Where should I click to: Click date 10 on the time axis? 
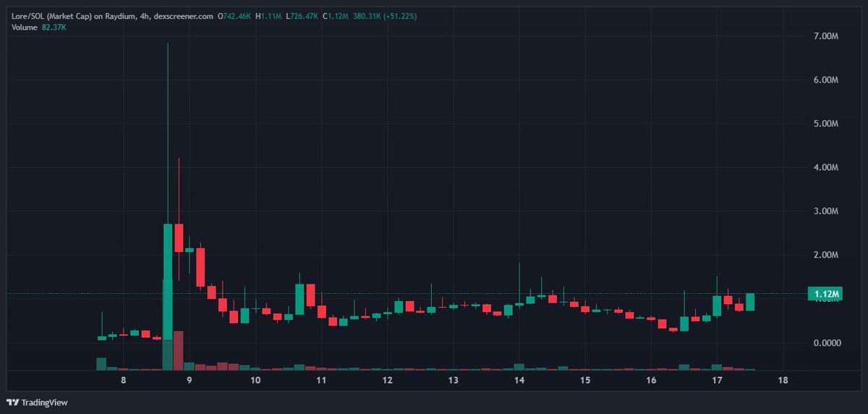point(255,380)
